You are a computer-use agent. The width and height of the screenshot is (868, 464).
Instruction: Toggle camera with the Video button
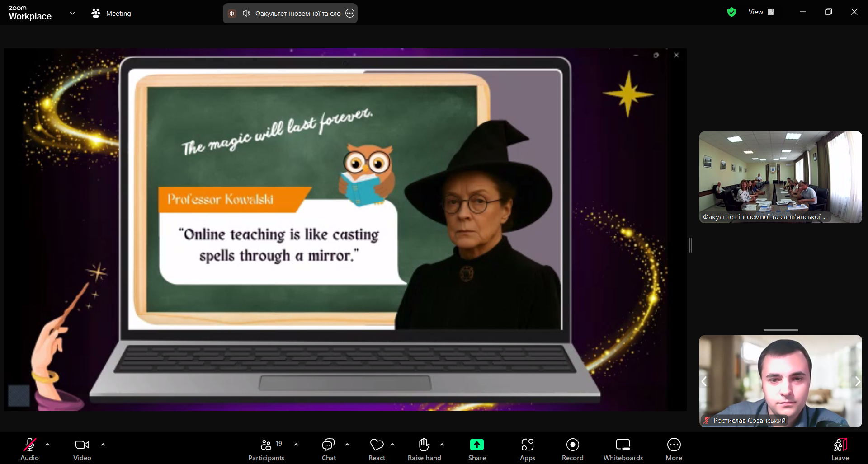82,449
